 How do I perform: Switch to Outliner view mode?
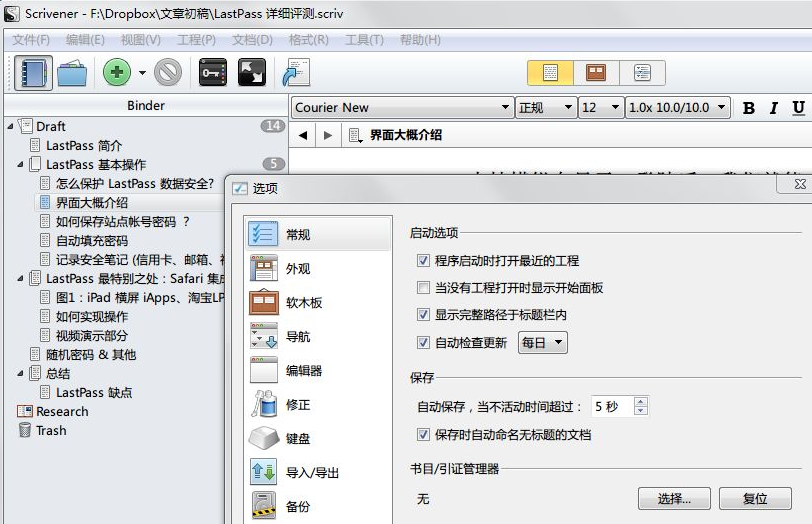[642, 72]
